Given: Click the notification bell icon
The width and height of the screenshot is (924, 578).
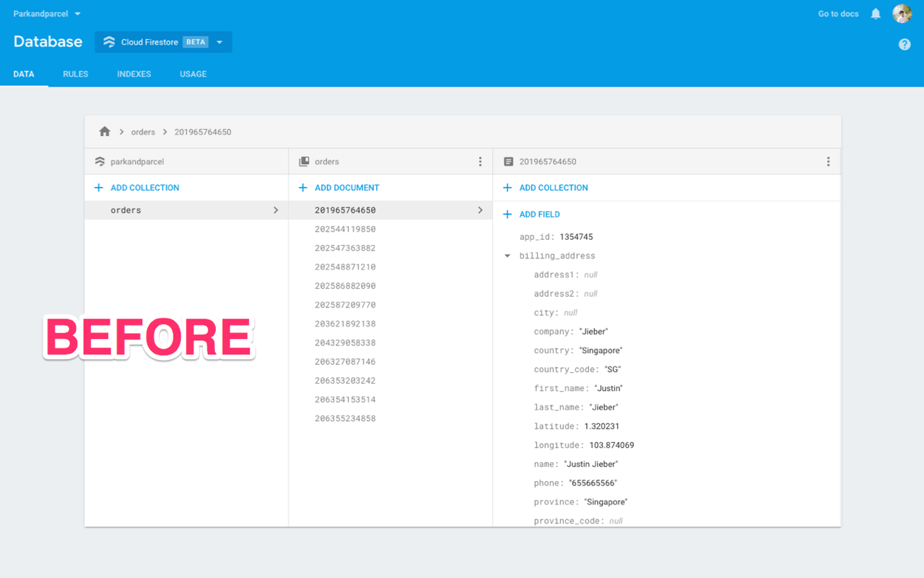Looking at the screenshot, I should coord(876,13).
